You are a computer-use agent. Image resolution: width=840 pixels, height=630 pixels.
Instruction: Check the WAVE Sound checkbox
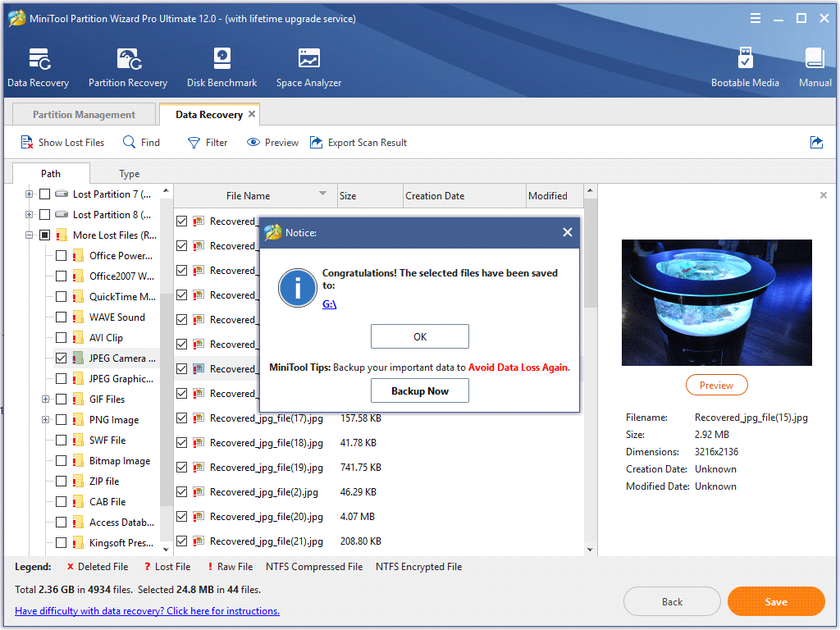[x=61, y=317]
